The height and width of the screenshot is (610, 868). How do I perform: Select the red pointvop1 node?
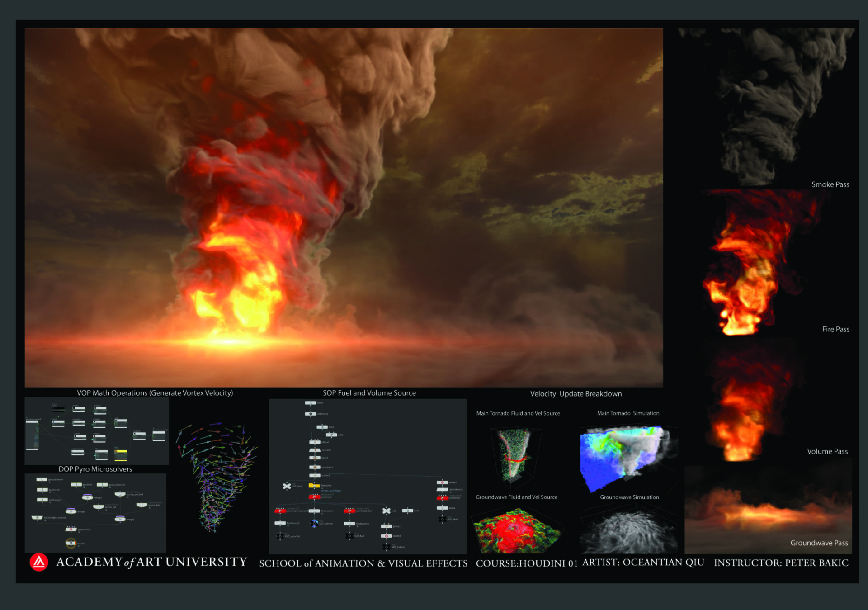click(314, 497)
